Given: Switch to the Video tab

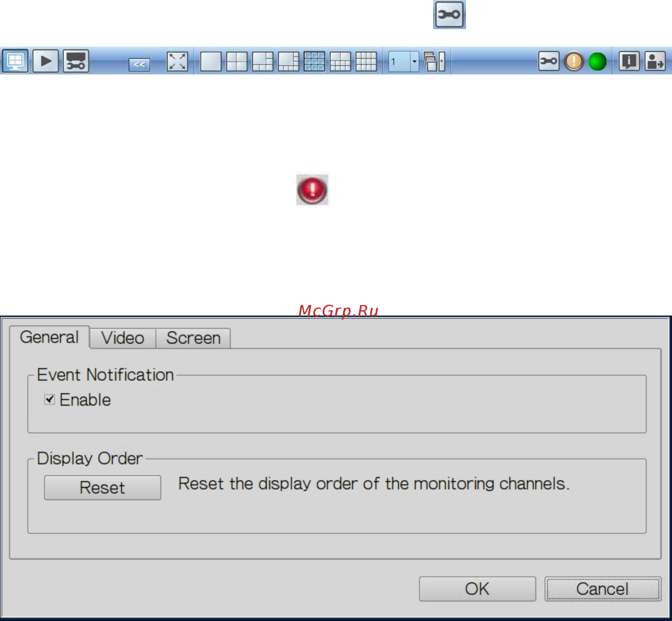Looking at the screenshot, I should pos(123,338).
